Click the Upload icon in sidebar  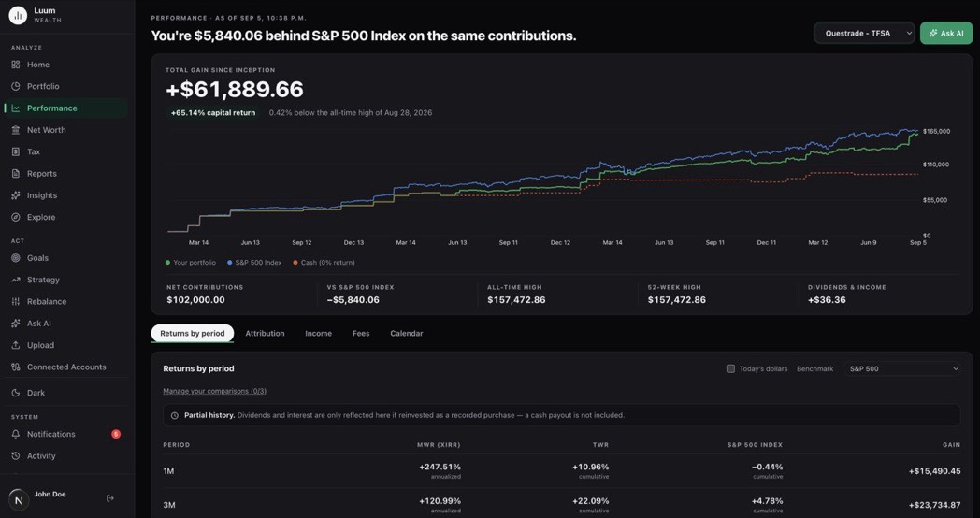pyautogui.click(x=16, y=346)
